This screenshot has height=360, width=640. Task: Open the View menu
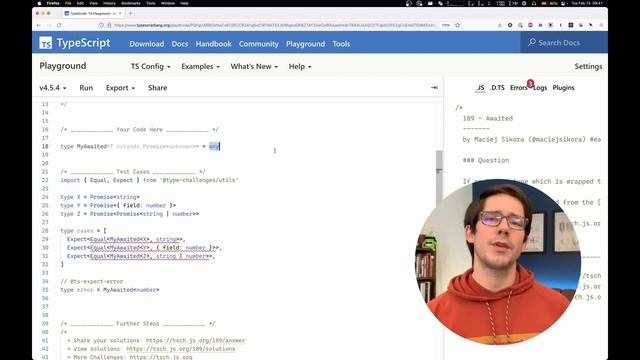point(93,3)
